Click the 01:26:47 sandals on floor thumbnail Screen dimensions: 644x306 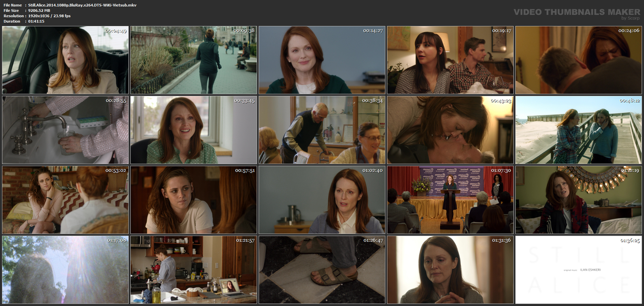click(x=322, y=270)
